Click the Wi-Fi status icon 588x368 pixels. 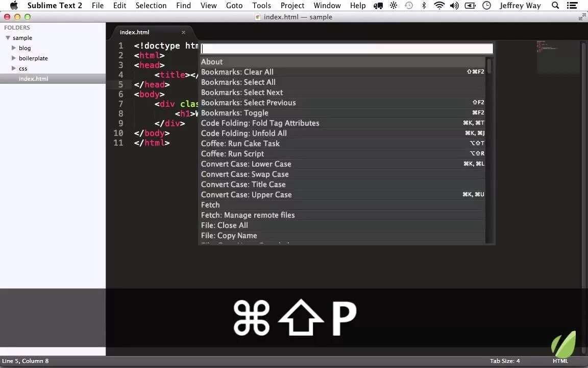[x=439, y=5]
